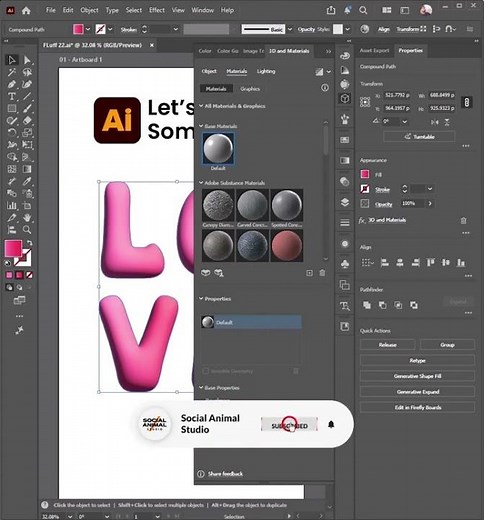Screen dimensions: 484x520
Task: Click Share feedback link
Action: coord(225,474)
